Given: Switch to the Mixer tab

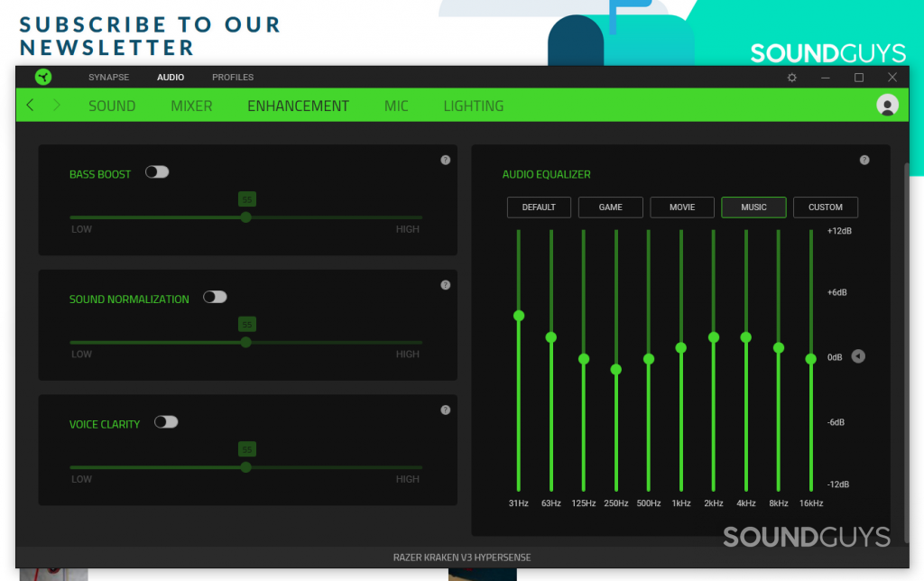Looking at the screenshot, I should [191, 106].
